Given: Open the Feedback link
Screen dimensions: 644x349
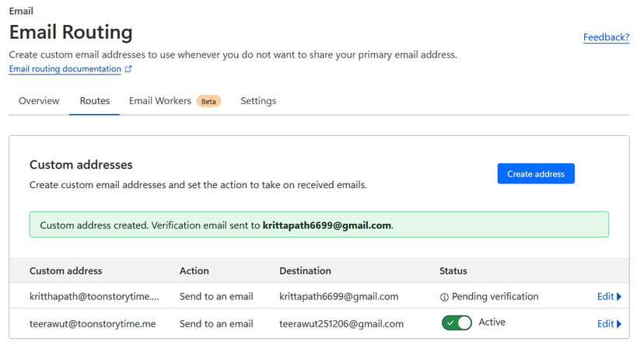Looking at the screenshot, I should click(606, 37).
